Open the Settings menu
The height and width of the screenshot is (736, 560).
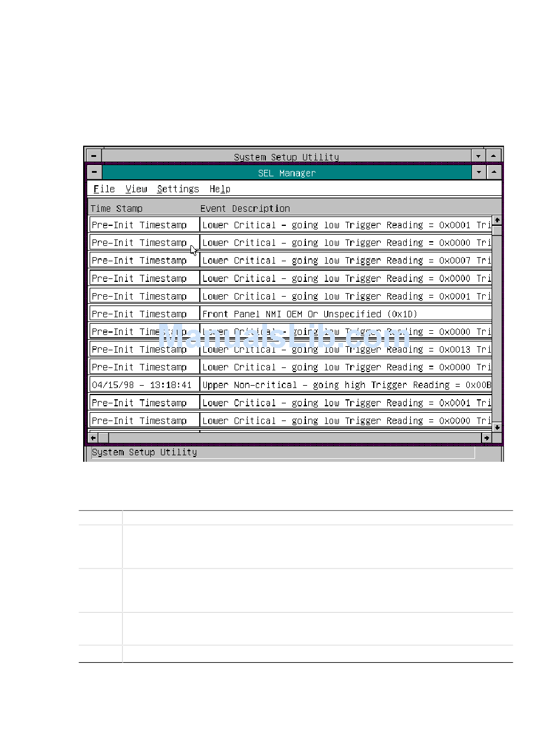coord(178,189)
